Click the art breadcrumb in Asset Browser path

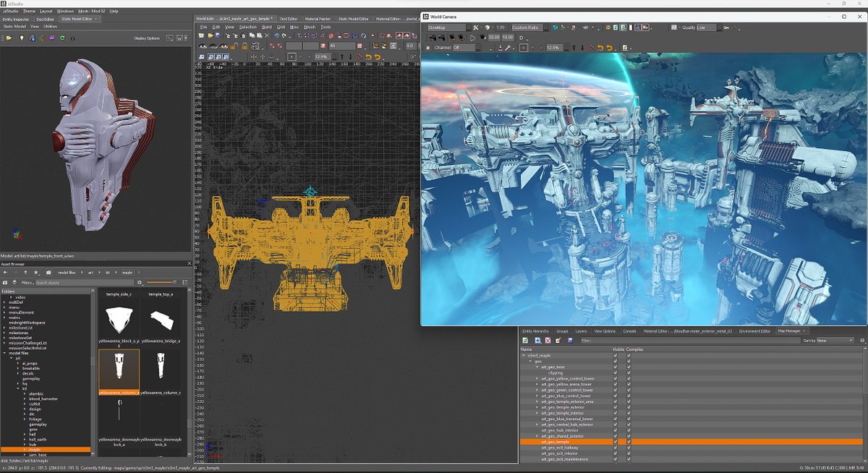pos(91,273)
